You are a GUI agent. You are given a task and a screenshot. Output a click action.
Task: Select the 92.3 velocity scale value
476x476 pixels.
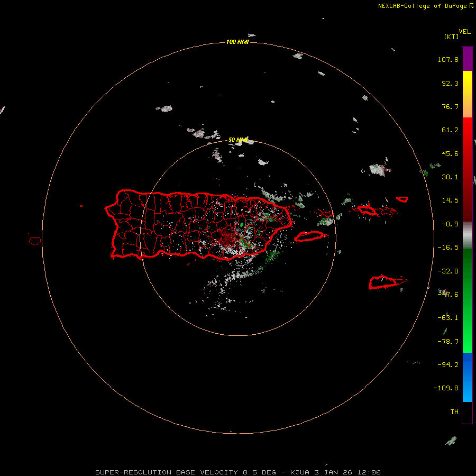(x=450, y=83)
